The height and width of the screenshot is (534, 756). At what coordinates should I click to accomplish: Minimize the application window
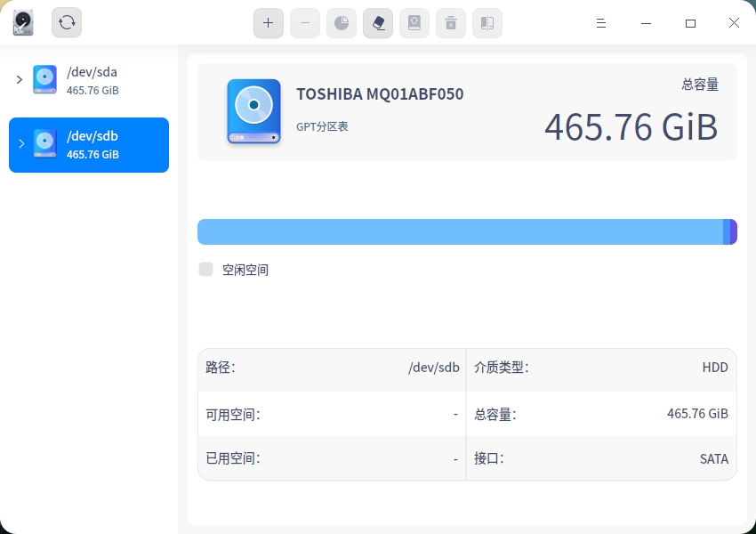(x=646, y=23)
